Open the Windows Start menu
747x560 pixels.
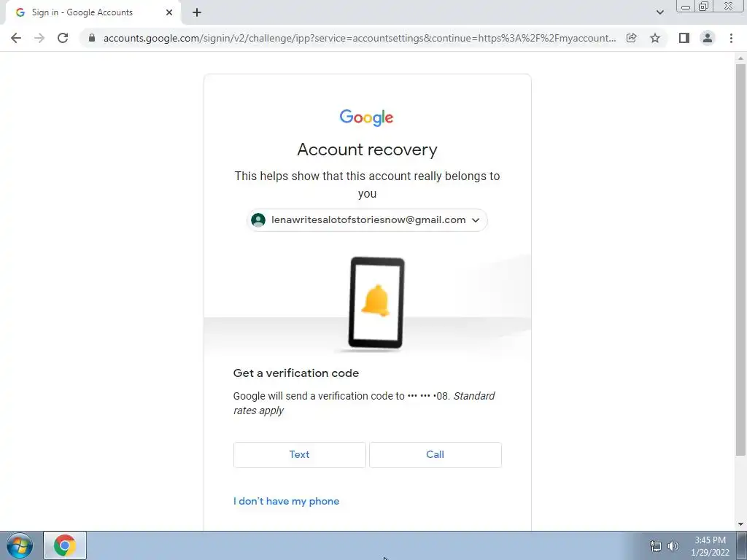pos(20,545)
